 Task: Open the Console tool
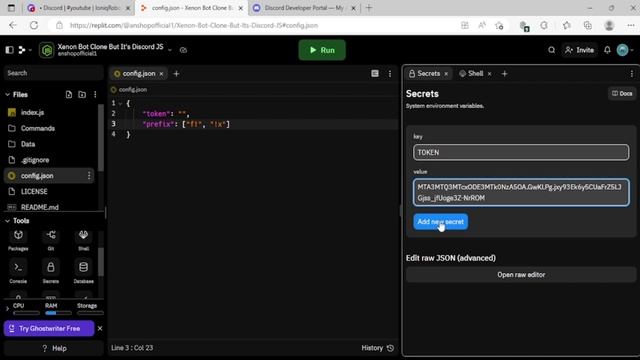pyautogui.click(x=18, y=271)
